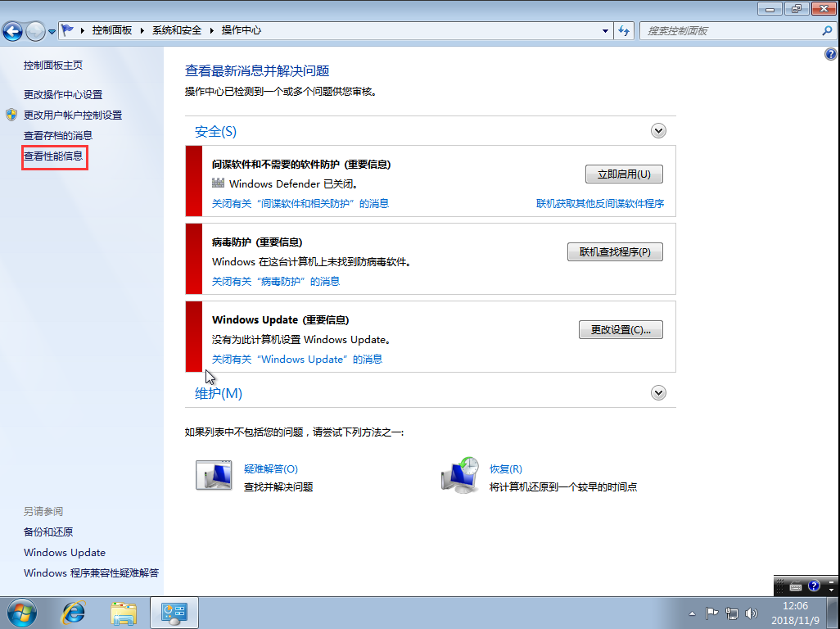Open 疑难解答(O) link
This screenshot has width=840, height=629.
coord(270,468)
